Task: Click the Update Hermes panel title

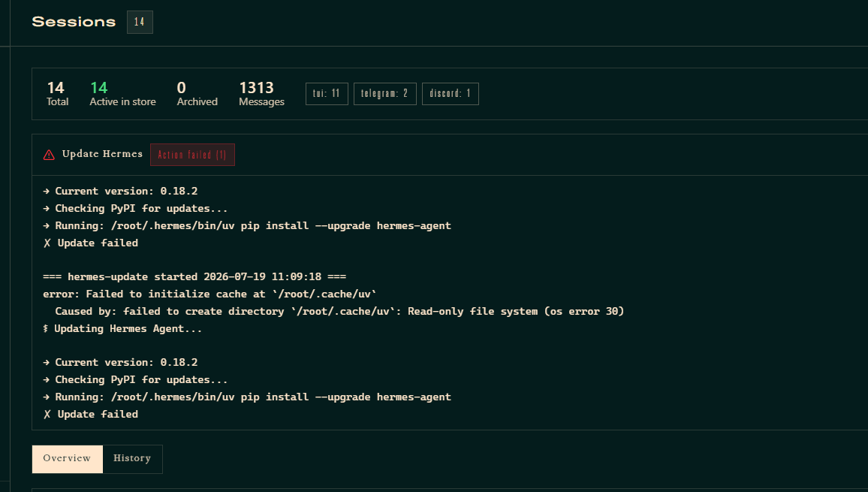Action: coord(102,154)
